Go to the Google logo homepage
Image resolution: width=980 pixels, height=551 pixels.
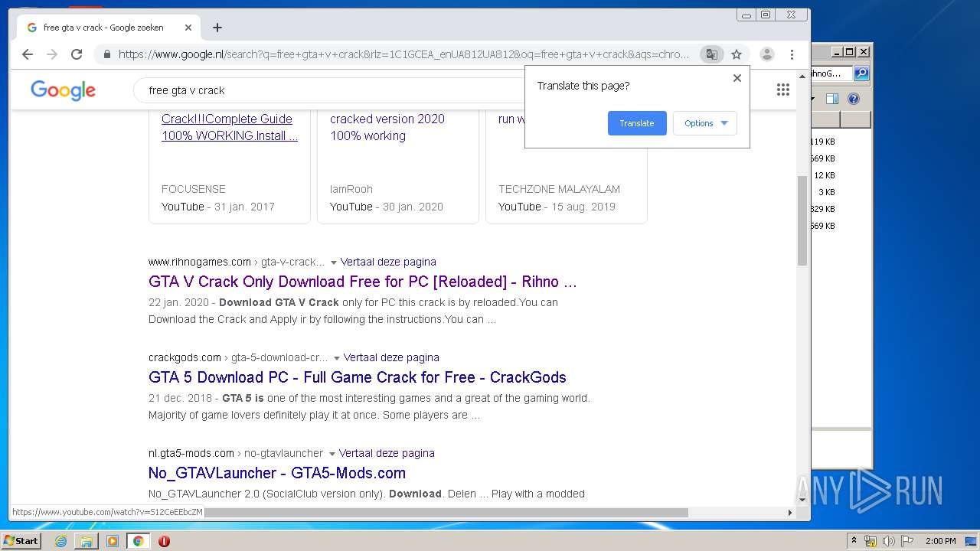point(64,90)
